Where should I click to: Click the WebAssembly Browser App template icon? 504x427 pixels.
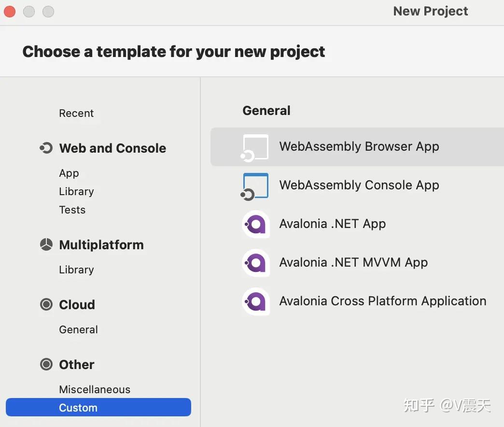point(255,147)
